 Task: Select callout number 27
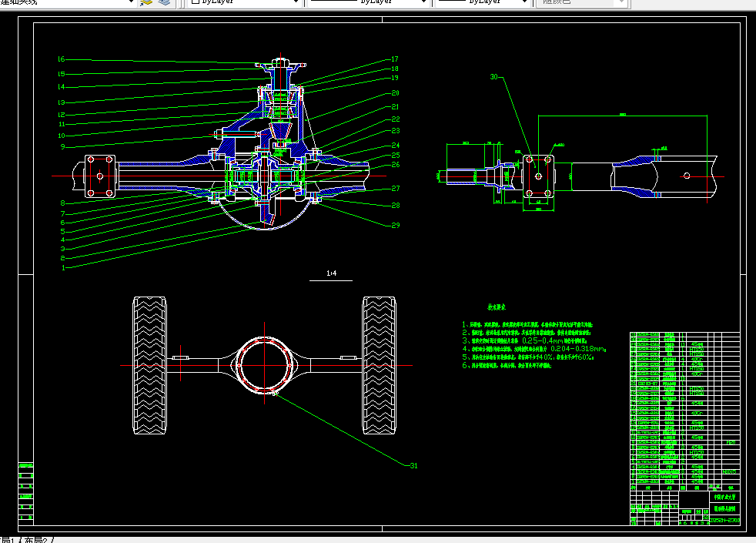[x=396, y=189]
